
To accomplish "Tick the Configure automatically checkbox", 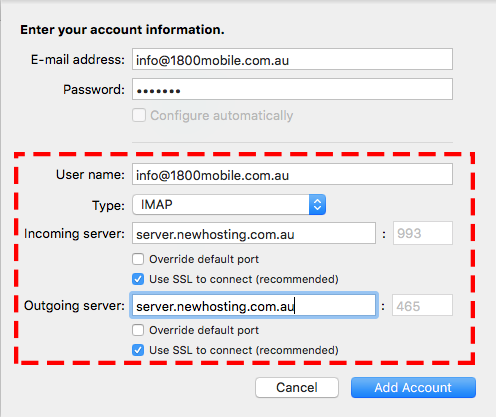I will pyautogui.click(x=139, y=115).
